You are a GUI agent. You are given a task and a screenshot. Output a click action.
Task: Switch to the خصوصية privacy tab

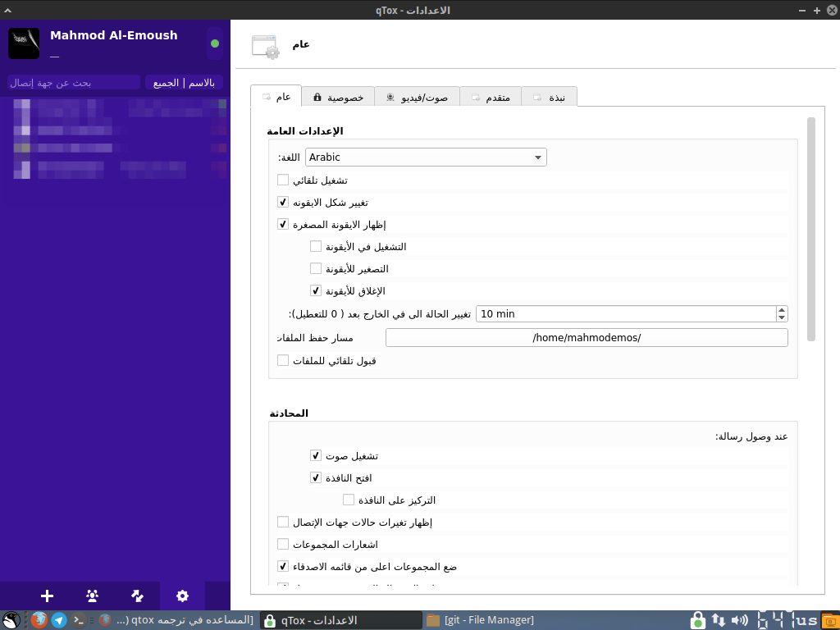tap(338, 97)
